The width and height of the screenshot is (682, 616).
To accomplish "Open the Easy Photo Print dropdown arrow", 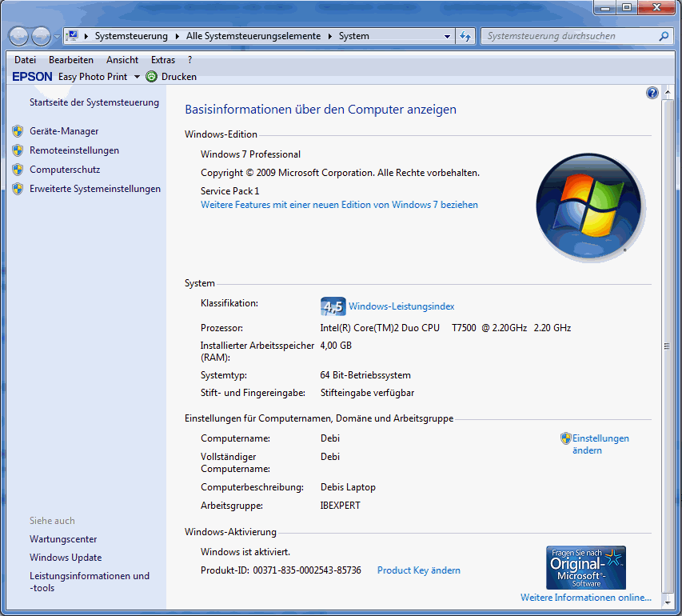I will [x=137, y=77].
